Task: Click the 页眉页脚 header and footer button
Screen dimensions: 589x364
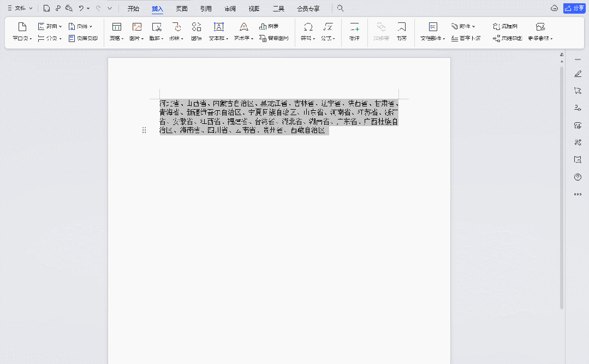Action: 84,39
